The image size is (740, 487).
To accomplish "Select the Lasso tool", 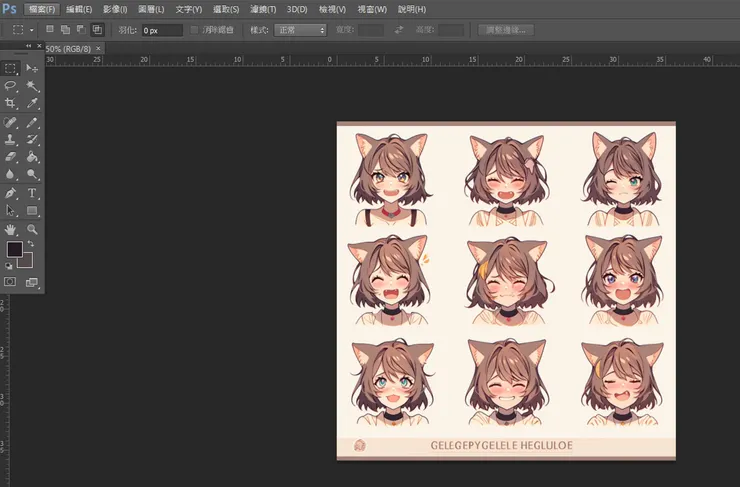I will click(x=11, y=86).
